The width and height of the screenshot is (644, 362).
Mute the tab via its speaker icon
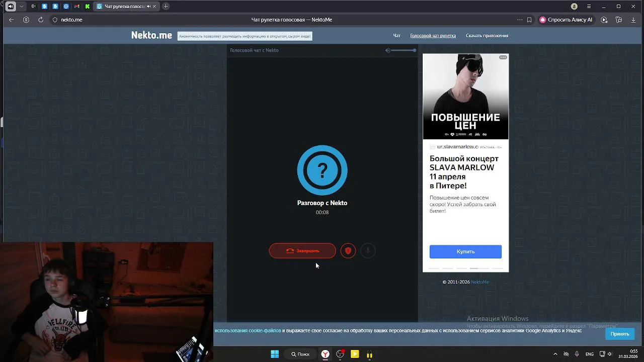(148, 7)
